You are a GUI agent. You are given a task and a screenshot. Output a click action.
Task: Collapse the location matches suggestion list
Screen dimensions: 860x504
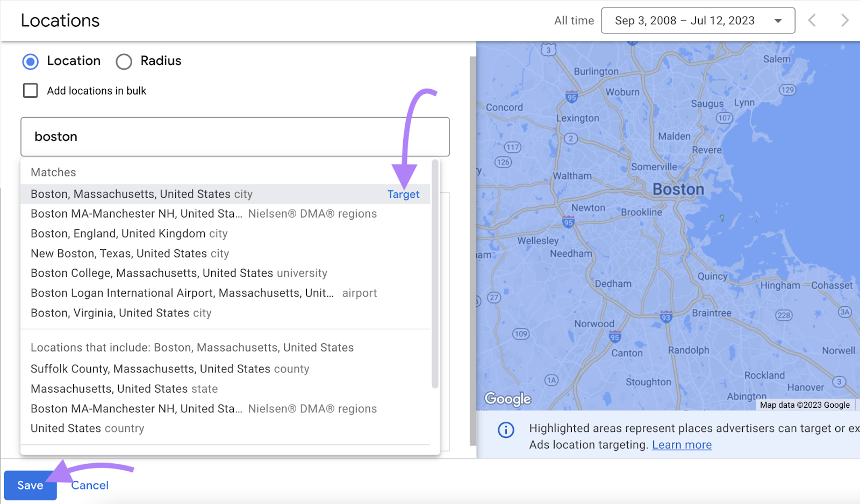click(x=53, y=172)
